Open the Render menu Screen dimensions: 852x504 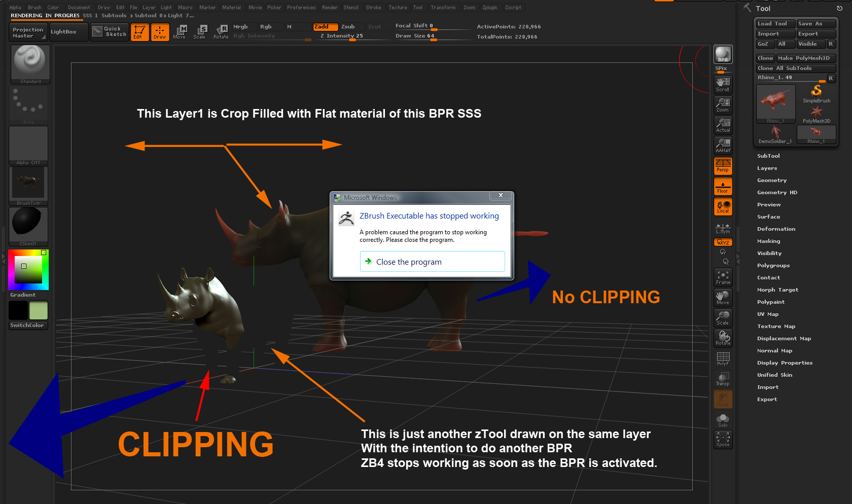click(x=330, y=7)
